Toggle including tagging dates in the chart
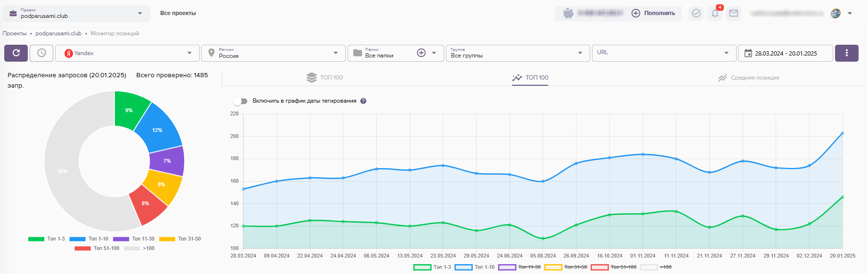Screen dimensions: 868x274 click(x=241, y=101)
